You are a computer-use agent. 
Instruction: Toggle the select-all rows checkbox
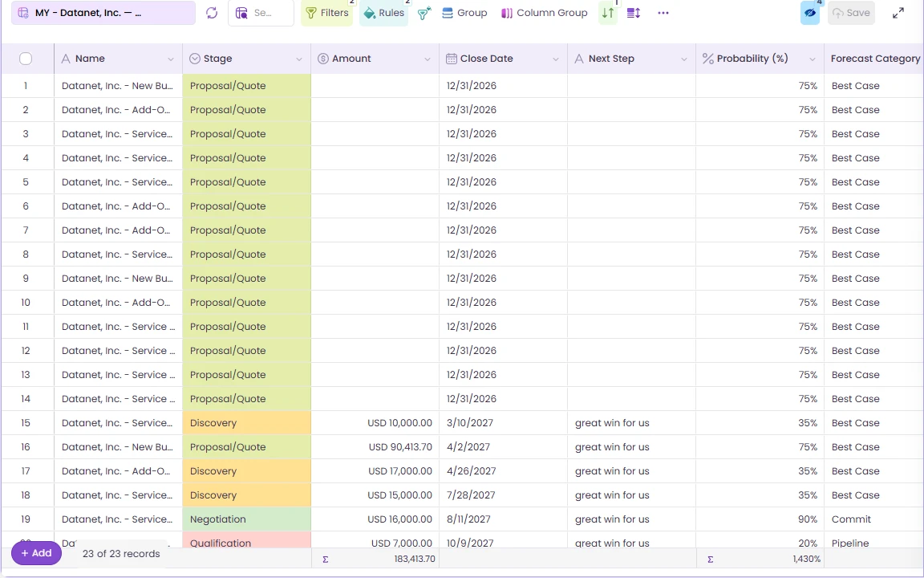26,59
